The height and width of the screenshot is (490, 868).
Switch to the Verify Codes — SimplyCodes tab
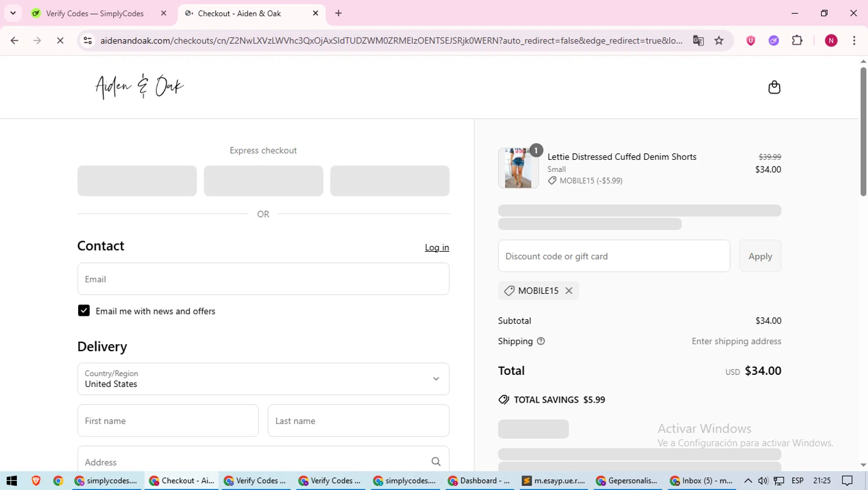tap(95, 13)
